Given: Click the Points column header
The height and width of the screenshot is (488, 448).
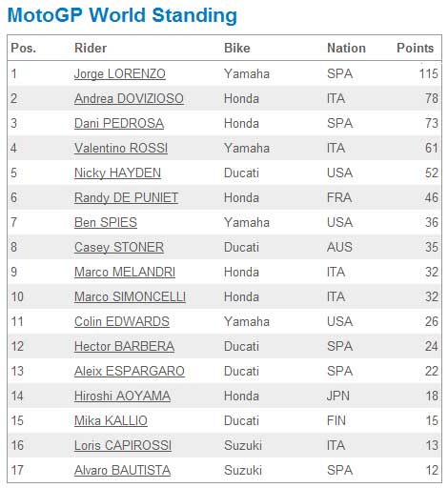Looking at the screenshot, I should point(415,48).
